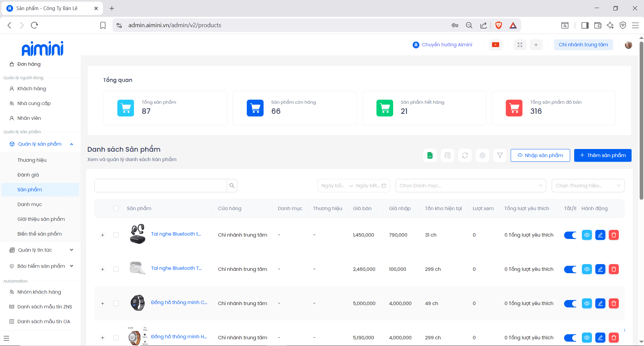
Task: Toggle off the first product's status switch
Action: click(570, 235)
